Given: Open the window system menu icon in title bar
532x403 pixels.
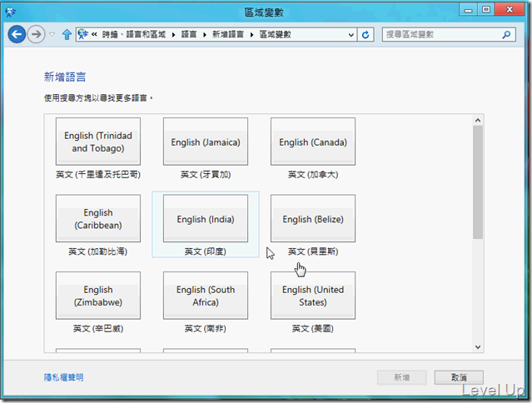Looking at the screenshot, I should tap(11, 12).
